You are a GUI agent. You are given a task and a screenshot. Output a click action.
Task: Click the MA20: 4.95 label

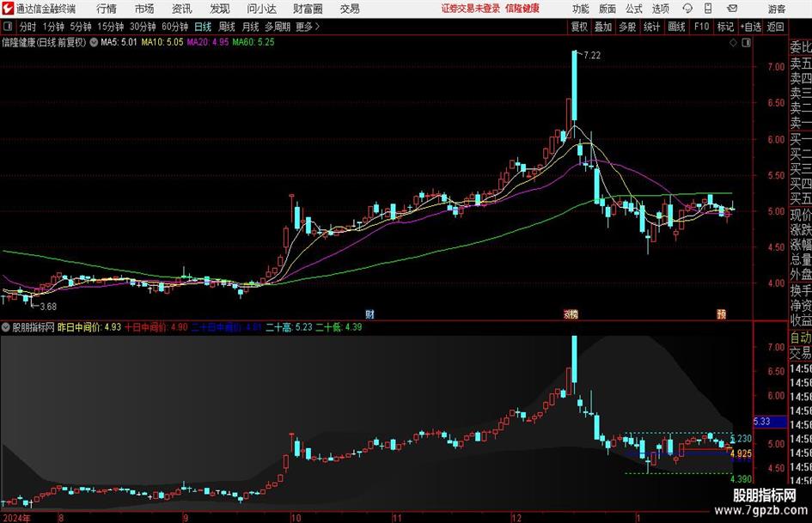(208, 42)
